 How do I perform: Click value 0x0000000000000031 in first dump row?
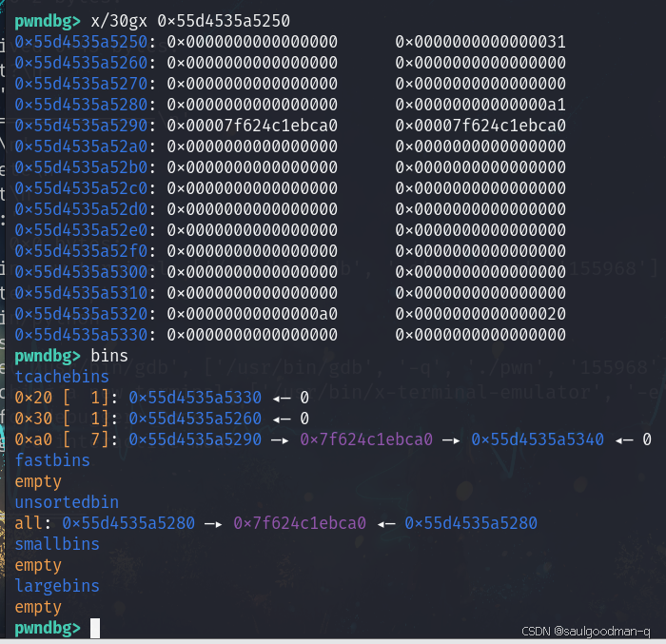480,42
